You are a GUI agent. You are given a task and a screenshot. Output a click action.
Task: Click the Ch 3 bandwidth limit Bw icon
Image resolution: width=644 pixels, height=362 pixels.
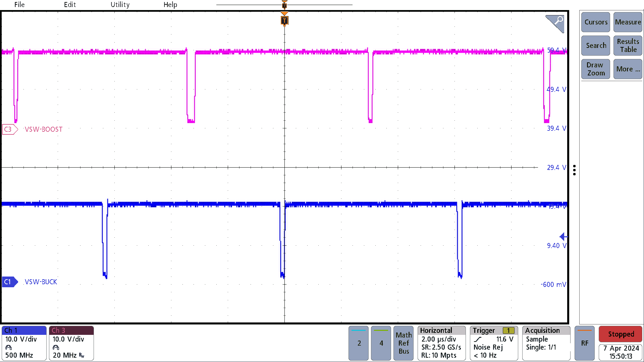[82, 355]
